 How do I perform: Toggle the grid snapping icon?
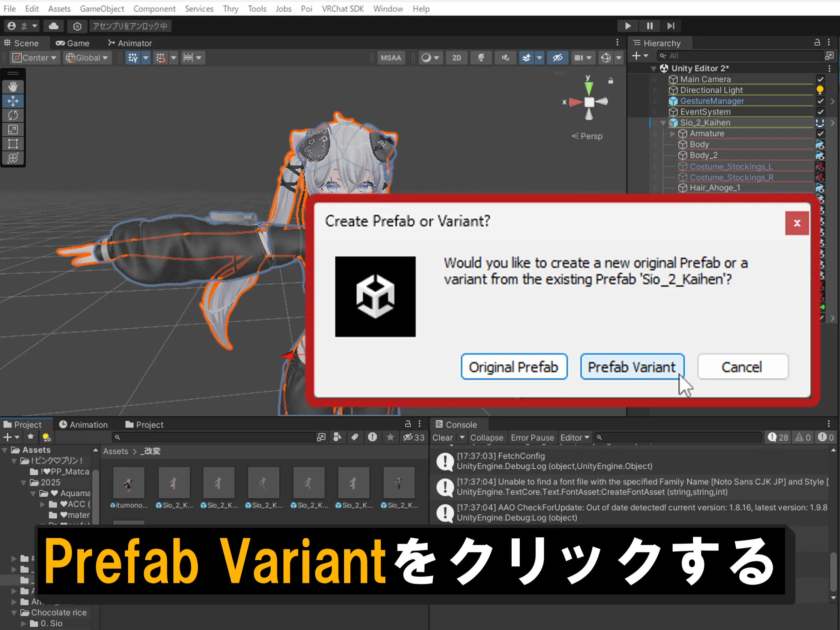[133, 58]
